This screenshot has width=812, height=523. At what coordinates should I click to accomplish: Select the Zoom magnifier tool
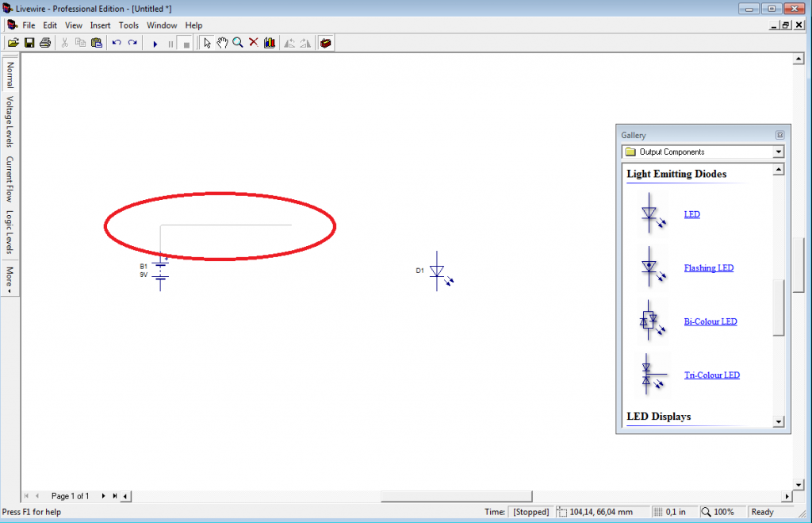tap(238, 42)
